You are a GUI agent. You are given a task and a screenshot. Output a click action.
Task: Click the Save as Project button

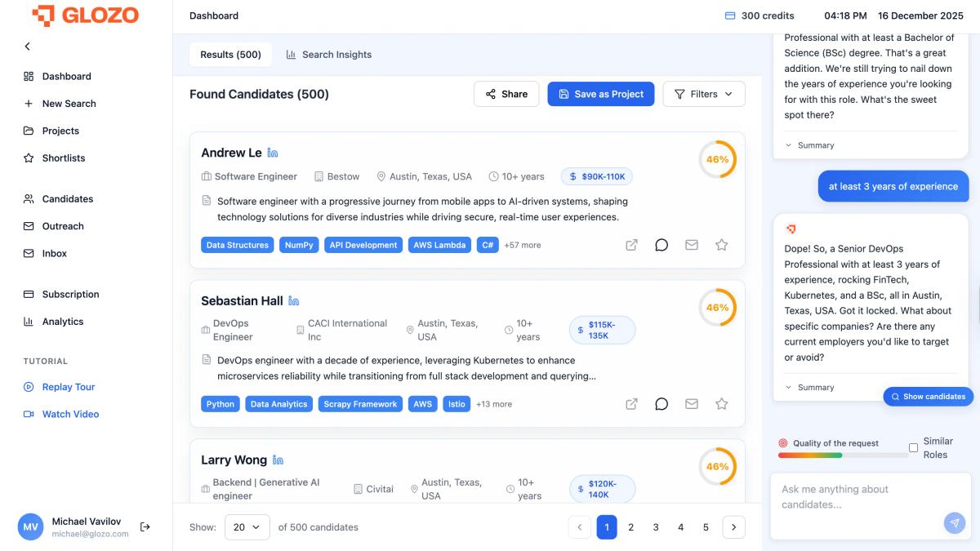click(601, 94)
